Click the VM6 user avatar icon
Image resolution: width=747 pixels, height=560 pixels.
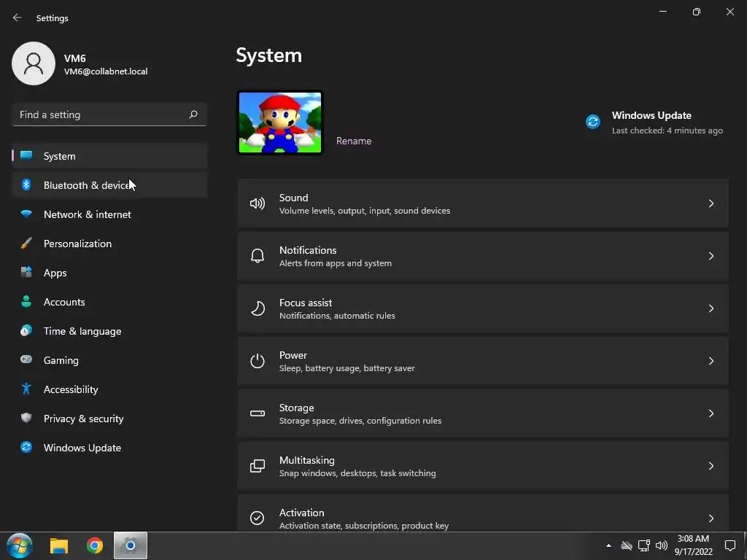point(34,63)
